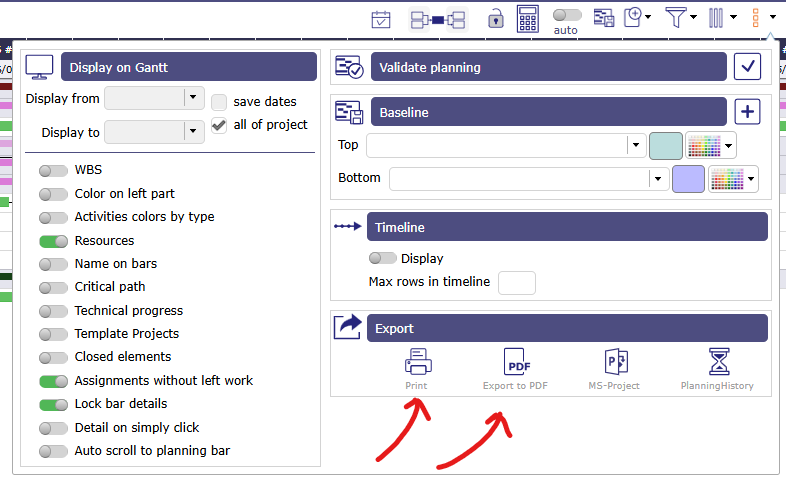
Task: Check the save dates checkbox
Action: (219, 101)
